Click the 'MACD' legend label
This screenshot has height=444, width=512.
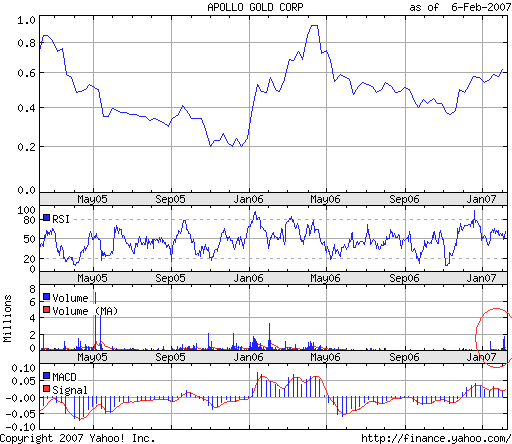(64, 377)
